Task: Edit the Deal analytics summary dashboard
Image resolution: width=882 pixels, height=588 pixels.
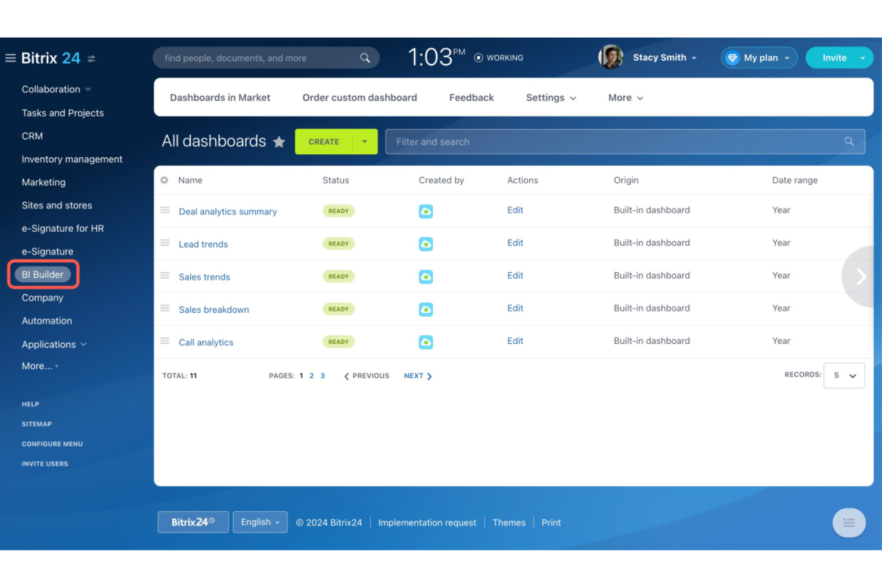Action: [515, 210]
